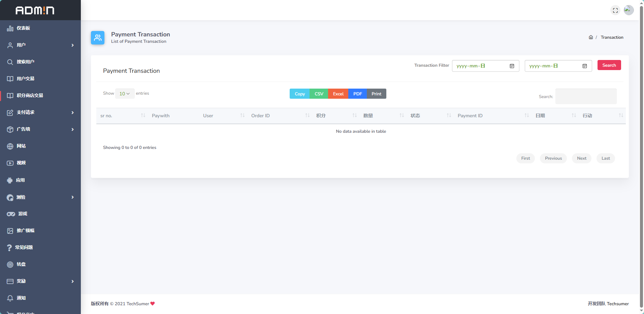The width and height of the screenshot is (644, 314).
Task: Open the user avatar profile menu
Action: [629, 10]
